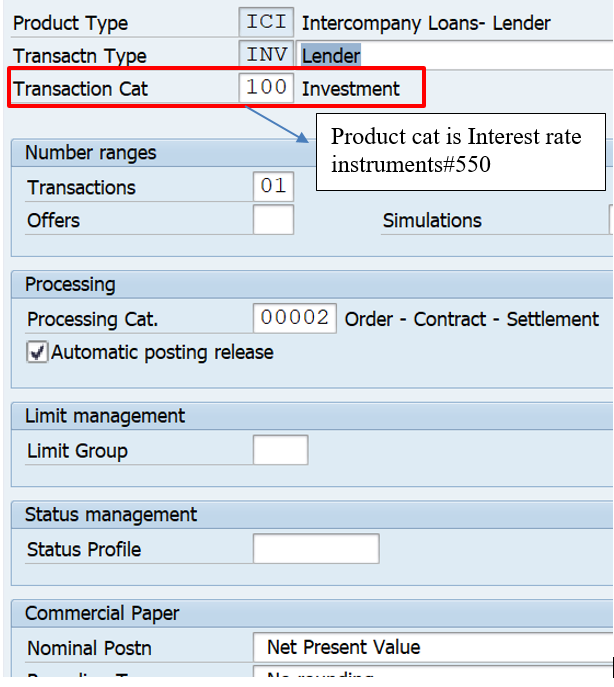The height and width of the screenshot is (687, 614).
Task: Click the Number ranges group header
Action: pyautogui.click(x=91, y=153)
